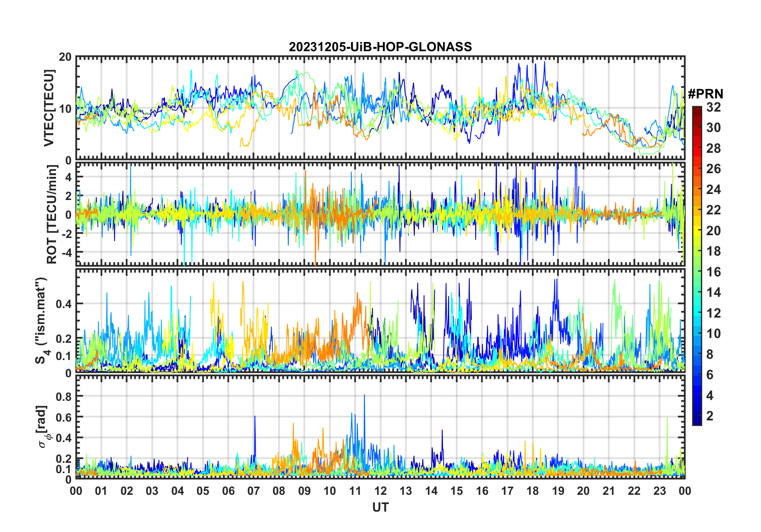Click colorbar tick label 32
Screen dimensions: 761x532
pyautogui.click(x=713, y=107)
